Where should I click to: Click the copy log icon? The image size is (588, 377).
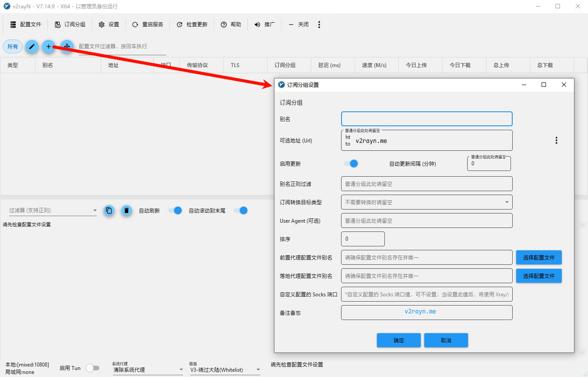pyautogui.click(x=109, y=210)
